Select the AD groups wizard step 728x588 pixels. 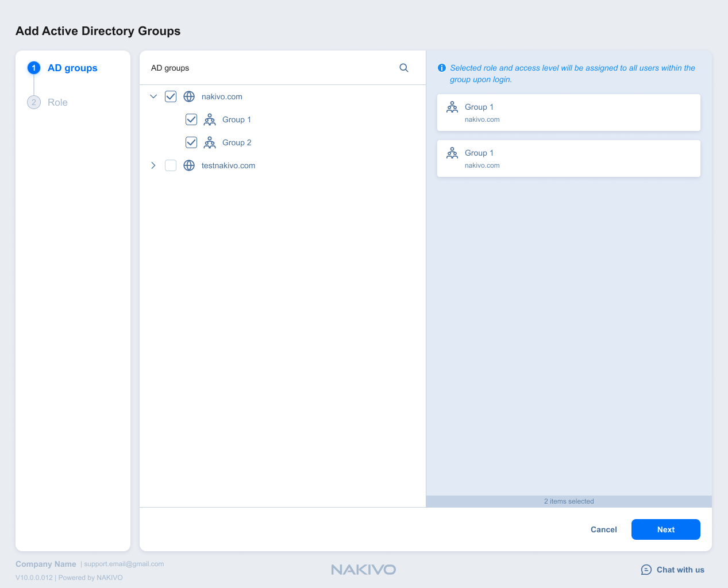click(x=72, y=67)
